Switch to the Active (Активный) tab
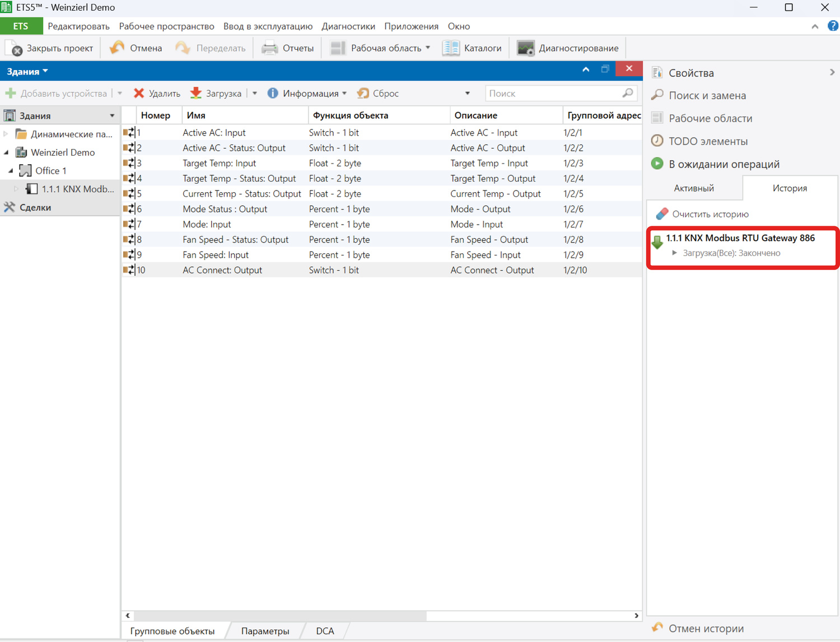Screen dimensions: 840x642 tap(694, 188)
